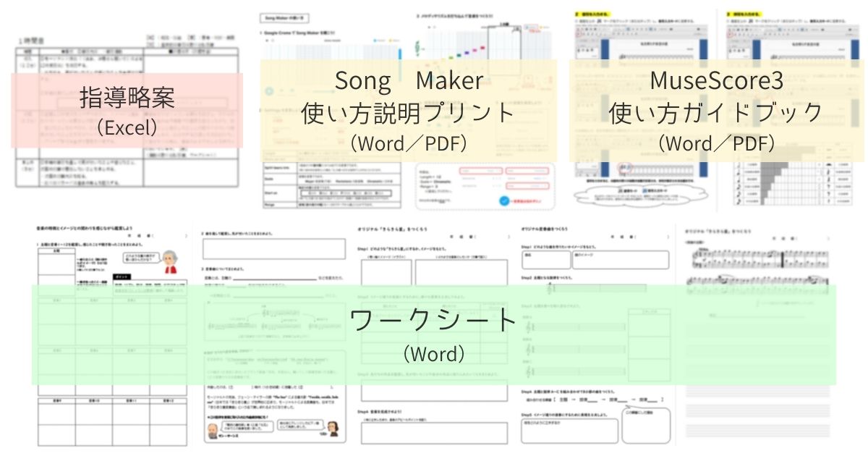Image resolution: width=868 pixels, height=456 pixels.
Task: Click the ワークシート label text
Action: pos(433,321)
